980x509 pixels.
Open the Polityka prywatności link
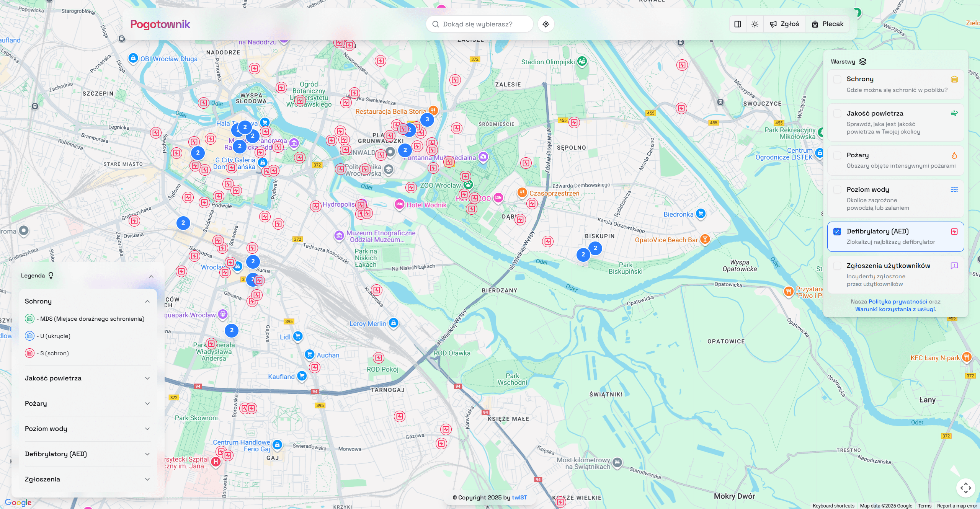pos(898,302)
